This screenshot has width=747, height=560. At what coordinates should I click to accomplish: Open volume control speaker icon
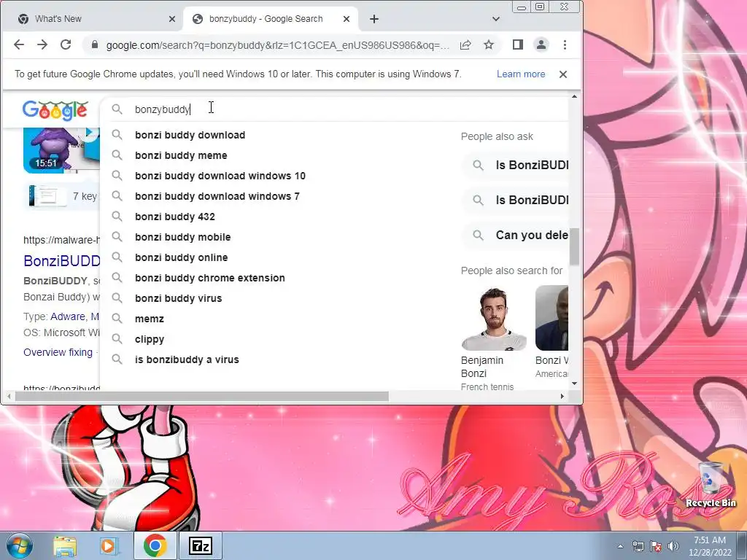(673, 547)
